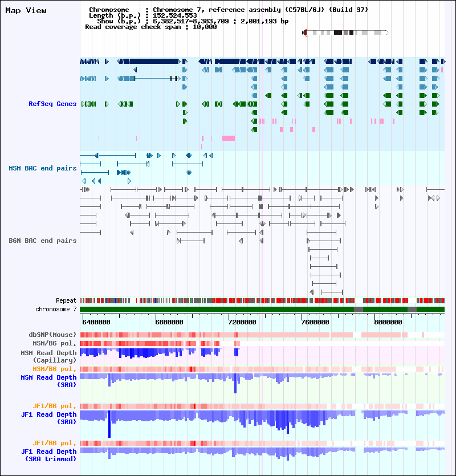
Task: Click the Repeat track colored bar
Action: tap(262, 300)
